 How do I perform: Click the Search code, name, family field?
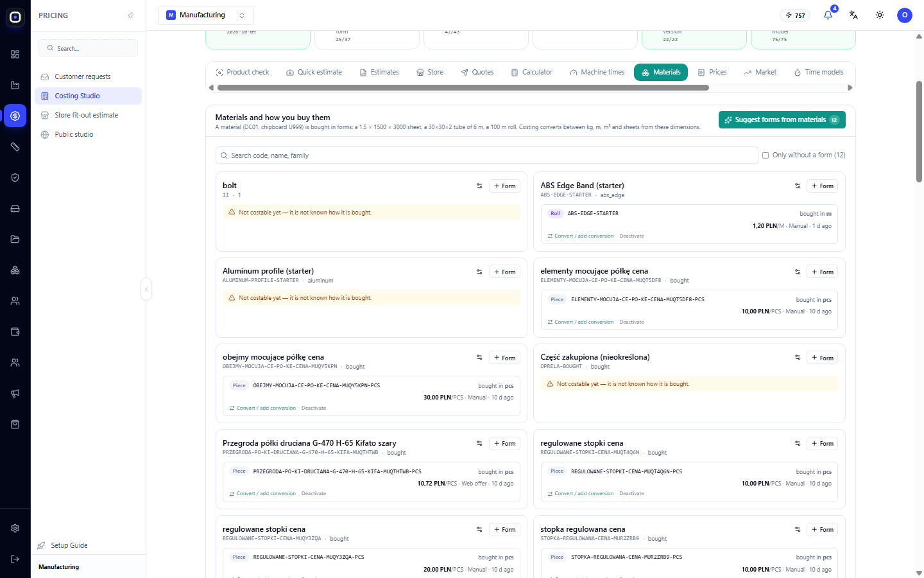(x=487, y=155)
